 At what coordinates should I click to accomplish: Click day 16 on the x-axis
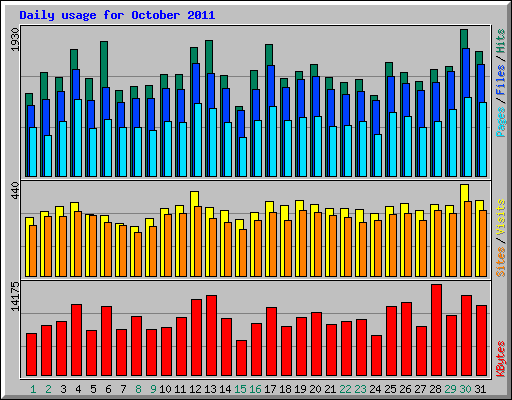click(255, 389)
